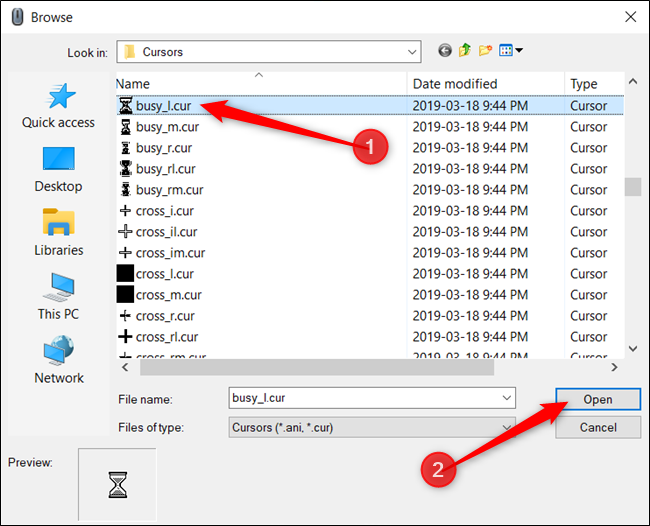Select Desktop in the places bar
The height and width of the screenshot is (526, 650).
59,168
